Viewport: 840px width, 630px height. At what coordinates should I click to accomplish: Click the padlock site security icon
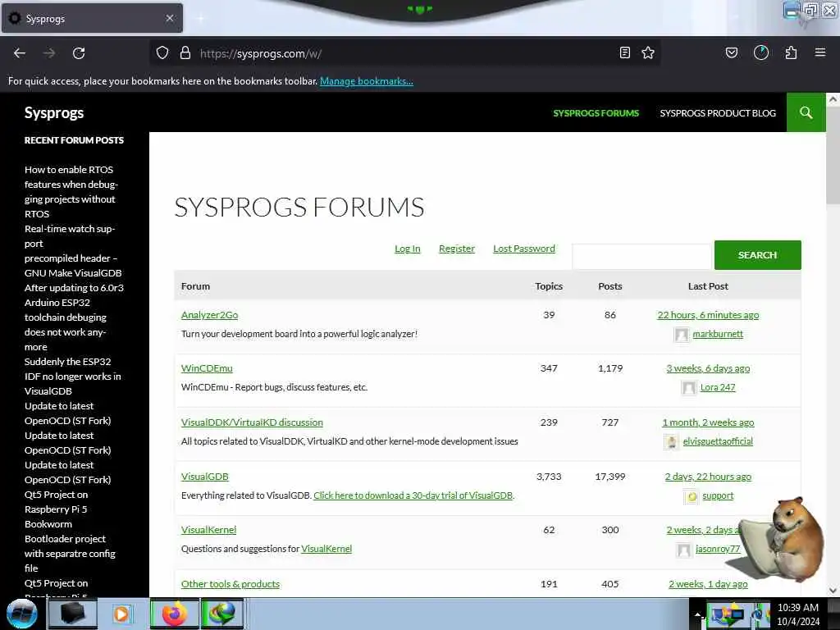pos(185,53)
